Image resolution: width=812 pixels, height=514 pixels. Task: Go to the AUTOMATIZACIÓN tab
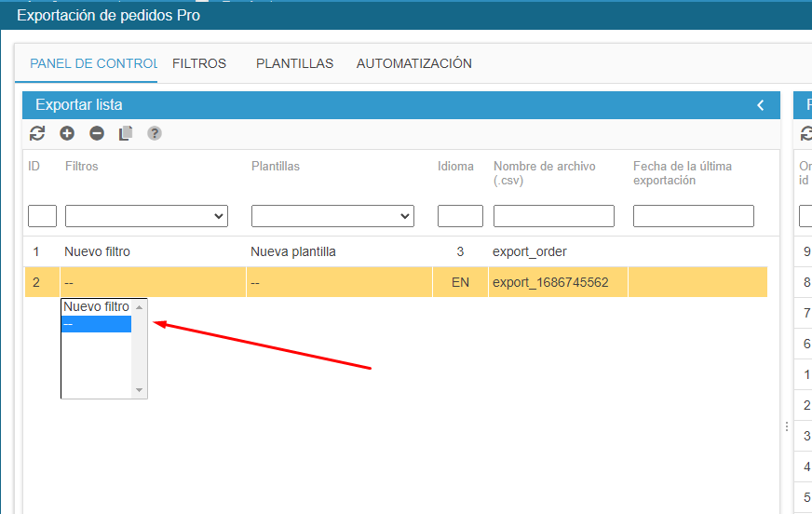pos(414,63)
